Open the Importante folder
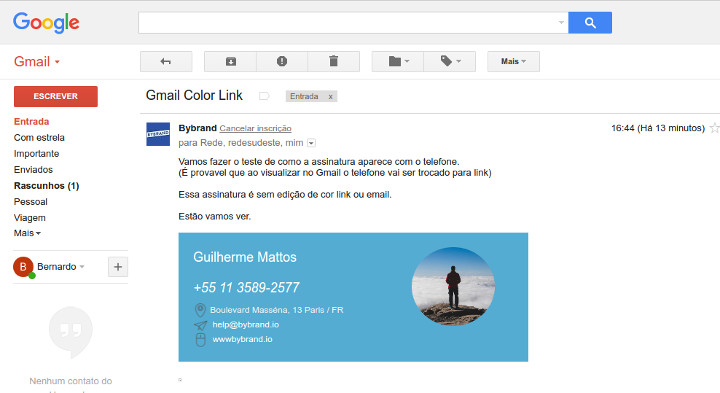720x393 pixels. coord(36,154)
